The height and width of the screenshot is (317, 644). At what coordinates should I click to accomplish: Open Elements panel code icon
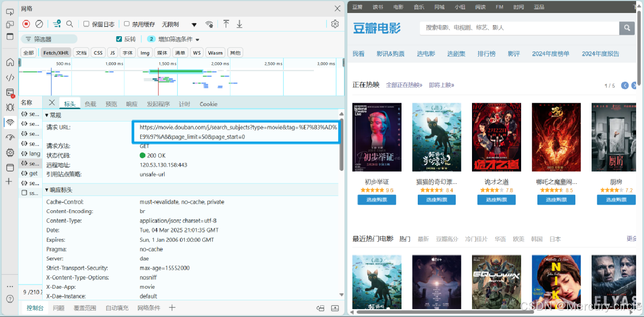coord(10,78)
